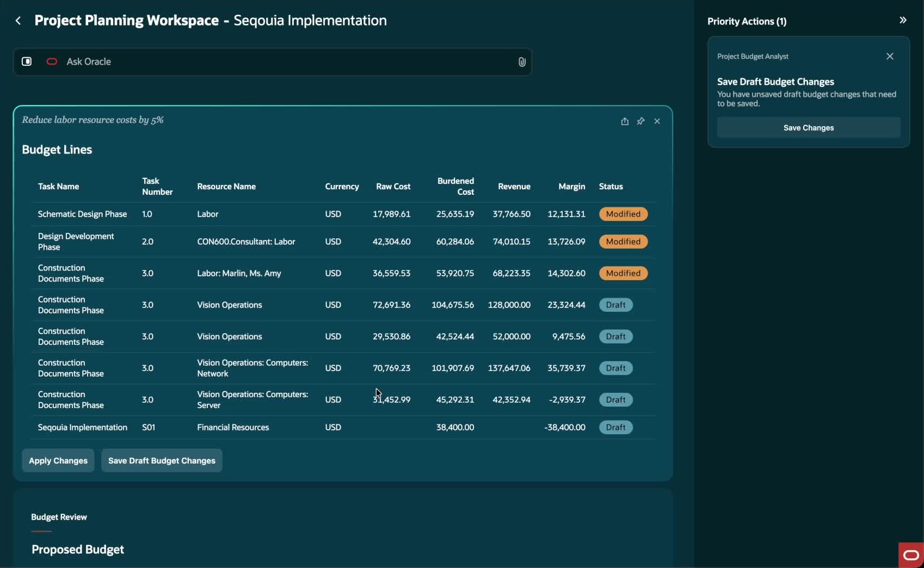Select the Budget Review tab

(59, 517)
